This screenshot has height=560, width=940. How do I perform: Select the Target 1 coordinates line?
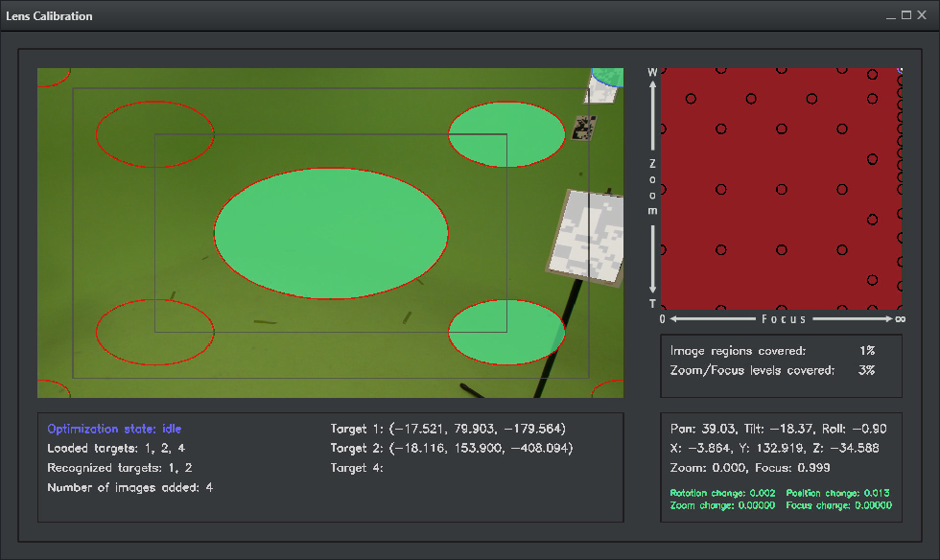point(448,429)
